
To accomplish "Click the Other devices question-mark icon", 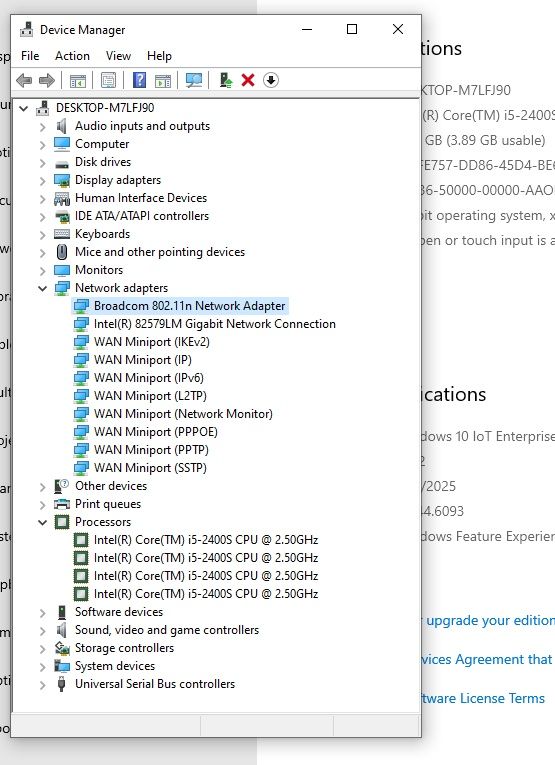I will point(61,486).
